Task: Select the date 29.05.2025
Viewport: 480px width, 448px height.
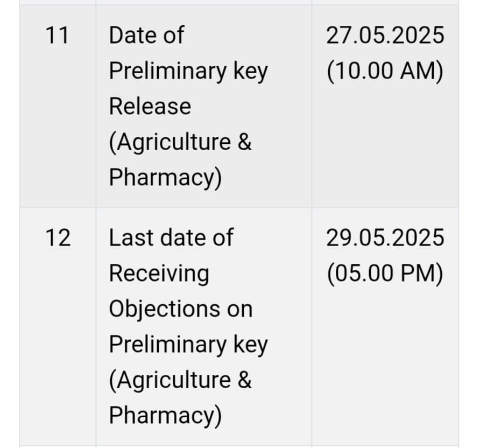Action: 385,238
